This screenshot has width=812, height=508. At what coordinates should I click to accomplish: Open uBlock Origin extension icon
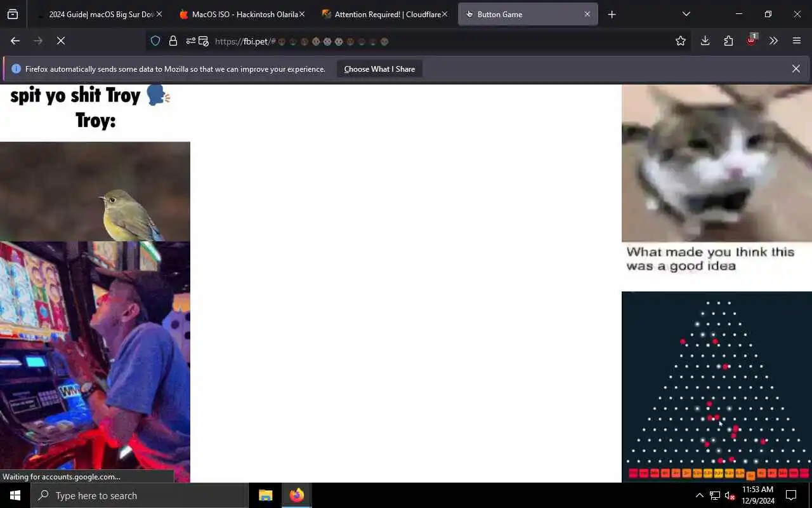point(751,40)
